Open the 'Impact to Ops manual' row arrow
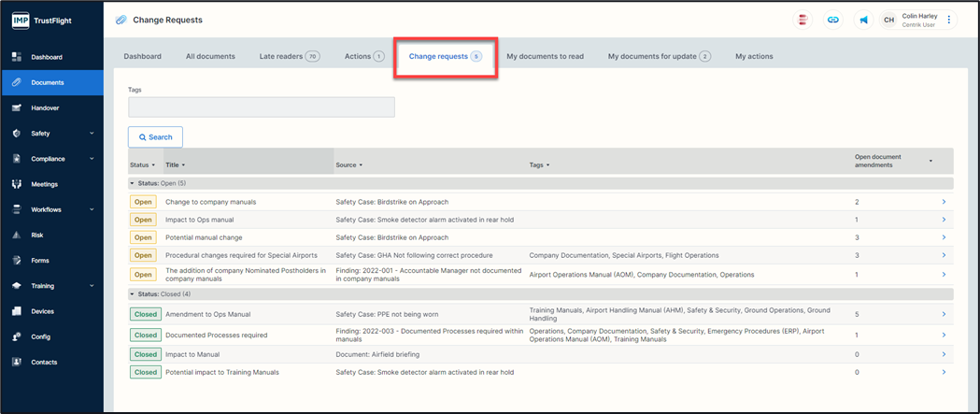Viewport: 980px width, 414px height. click(944, 221)
